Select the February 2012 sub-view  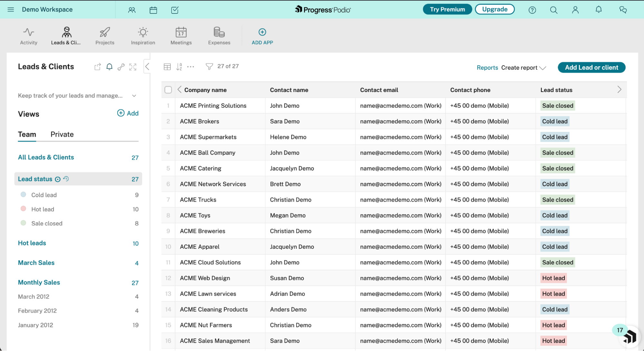[x=37, y=311]
